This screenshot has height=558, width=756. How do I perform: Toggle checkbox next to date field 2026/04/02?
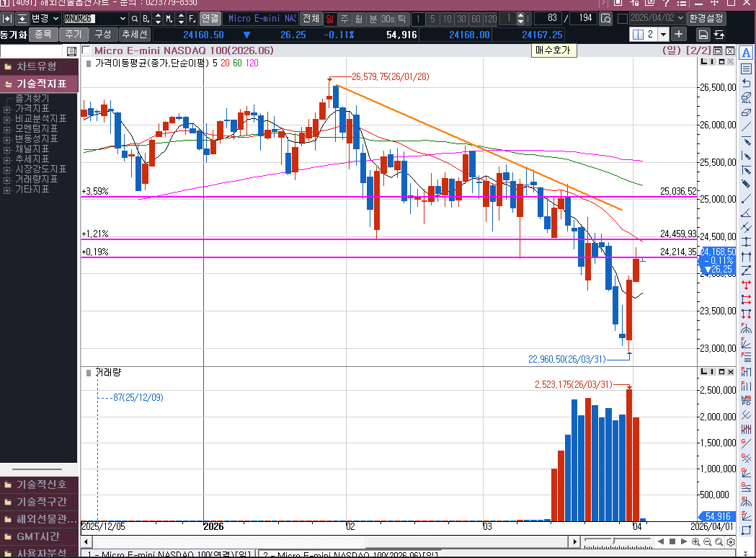click(622, 18)
